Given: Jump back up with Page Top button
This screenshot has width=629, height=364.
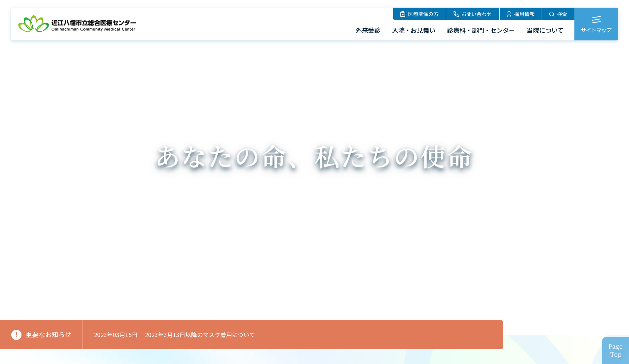Looking at the screenshot, I should coord(615,351).
